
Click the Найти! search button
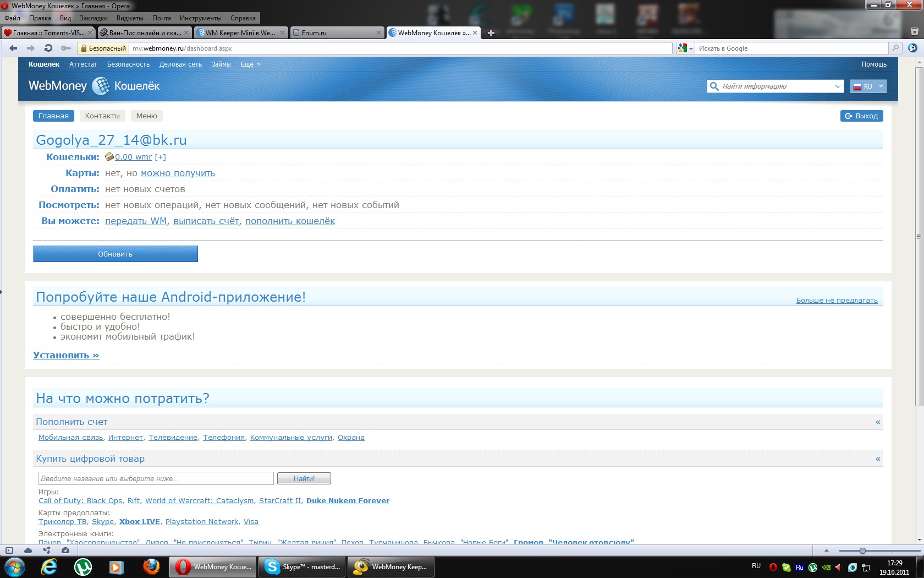(x=304, y=479)
